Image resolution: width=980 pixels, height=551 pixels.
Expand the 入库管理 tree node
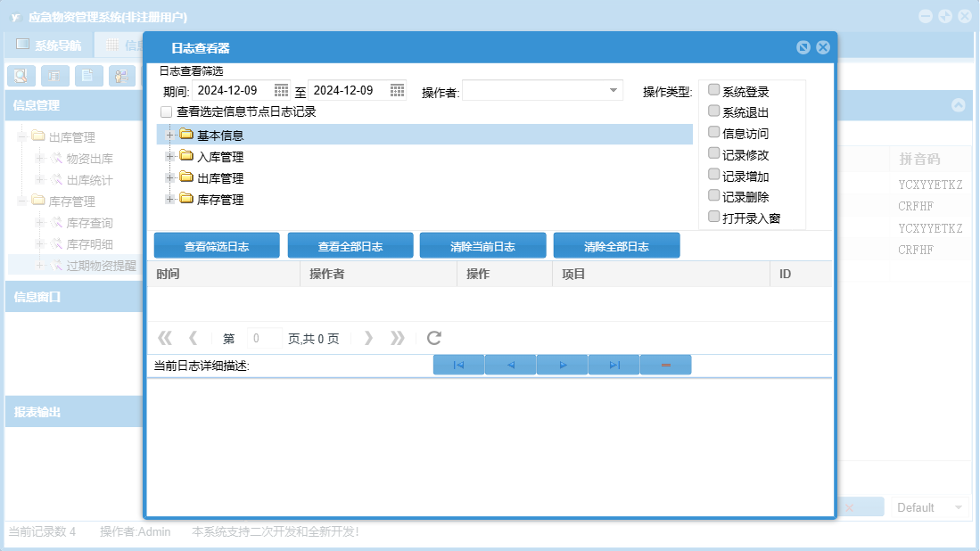tap(169, 156)
